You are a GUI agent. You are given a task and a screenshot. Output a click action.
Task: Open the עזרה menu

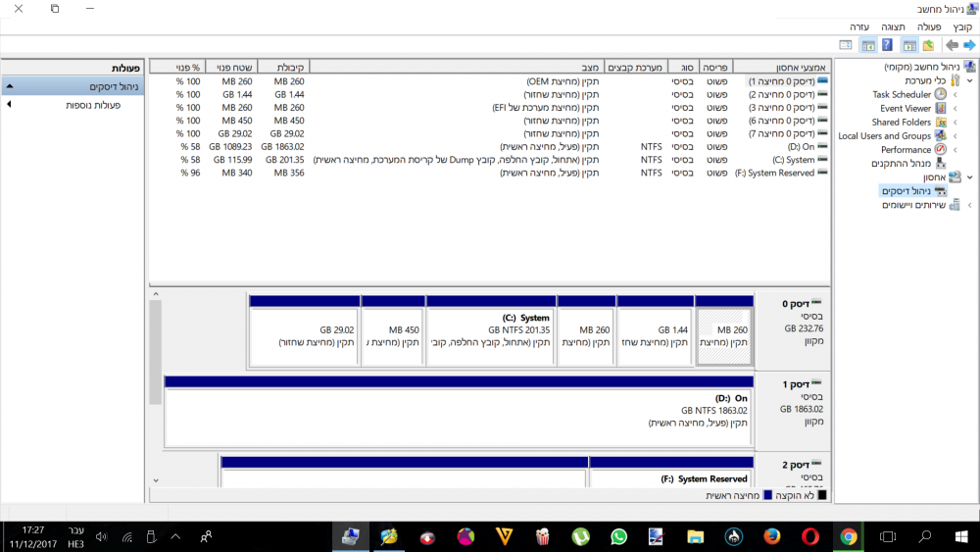pos(859,26)
